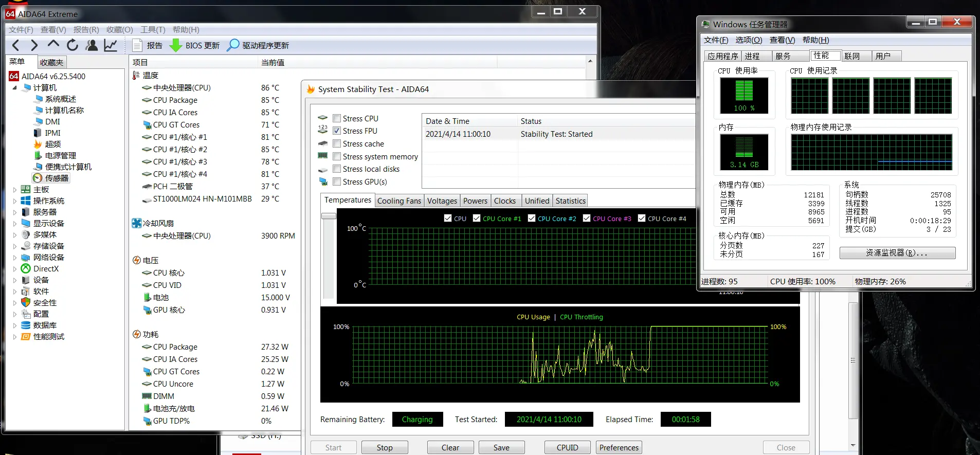Click the user profile icon in AIDA64 toolbar
Screen dimensions: 980x455
coord(92,45)
